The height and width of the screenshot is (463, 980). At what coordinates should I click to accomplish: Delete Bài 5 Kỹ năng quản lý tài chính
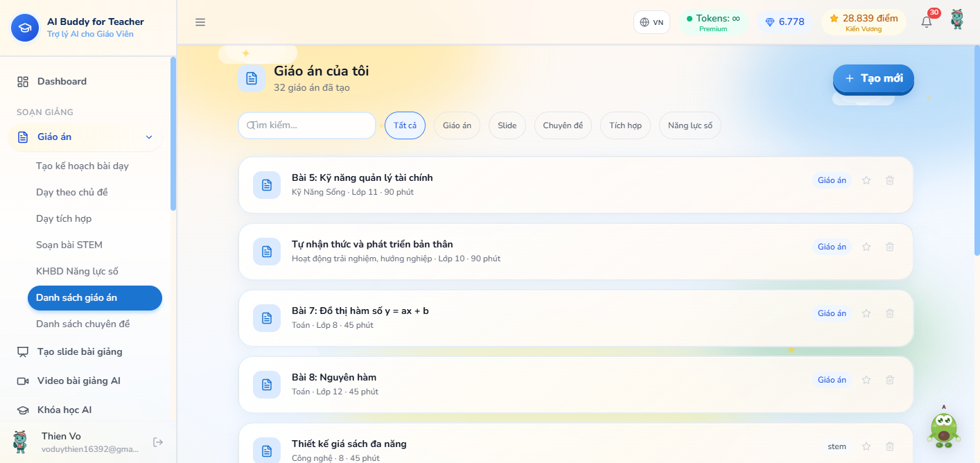(890, 180)
